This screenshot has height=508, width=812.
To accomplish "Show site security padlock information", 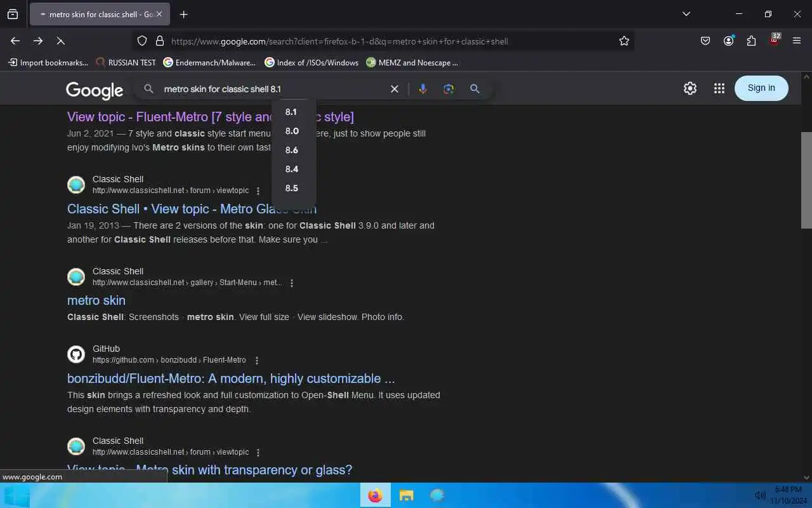I will coord(160,41).
